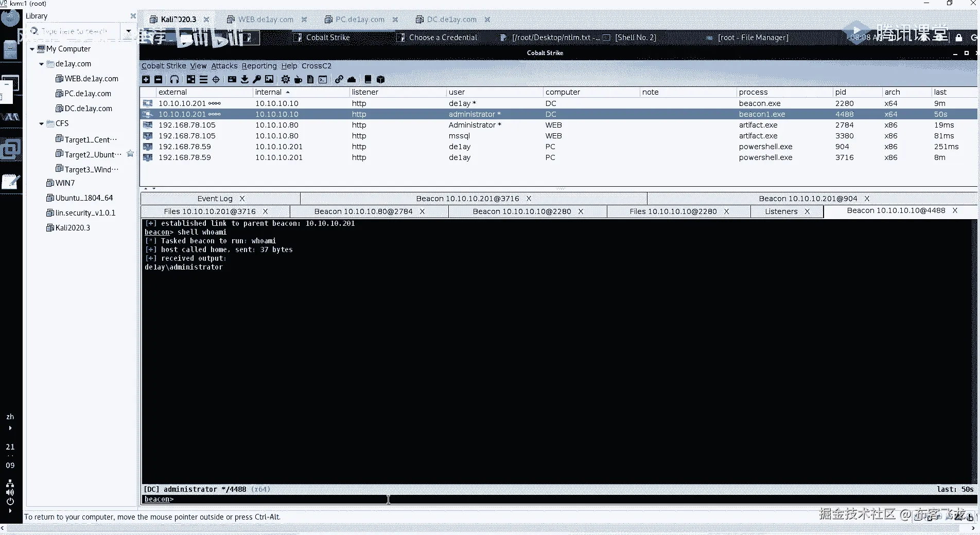Switch to Beacon 10.10.10.201@904 tab
Image resolution: width=980 pixels, height=535 pixels.
tap(808, 199)
